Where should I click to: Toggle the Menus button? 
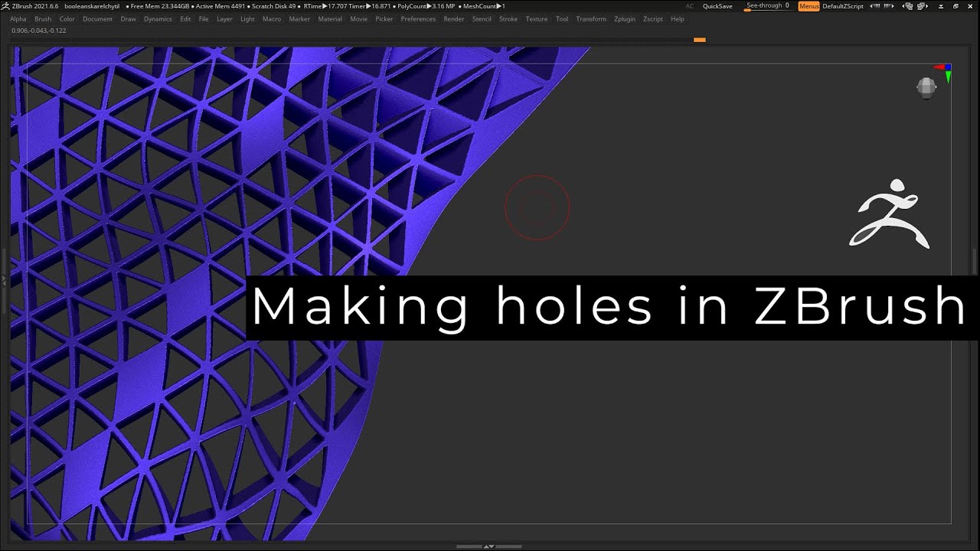click(x=808, y=6)
